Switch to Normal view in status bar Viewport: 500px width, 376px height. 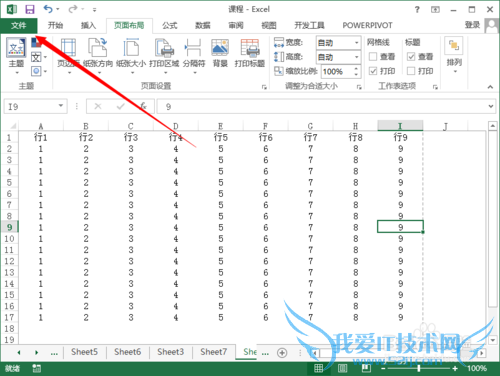click(318, 368)
